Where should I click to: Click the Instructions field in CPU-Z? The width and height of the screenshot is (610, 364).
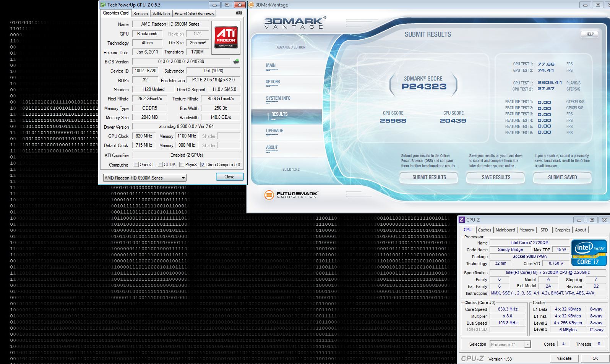[548, 293]
